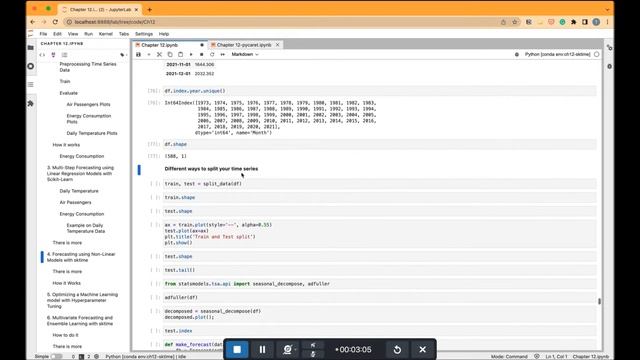Image resolution: width=640 pixels, height=360 pixels.
Task: Open the running kernels sidebar icon
Action: (31, 66)
